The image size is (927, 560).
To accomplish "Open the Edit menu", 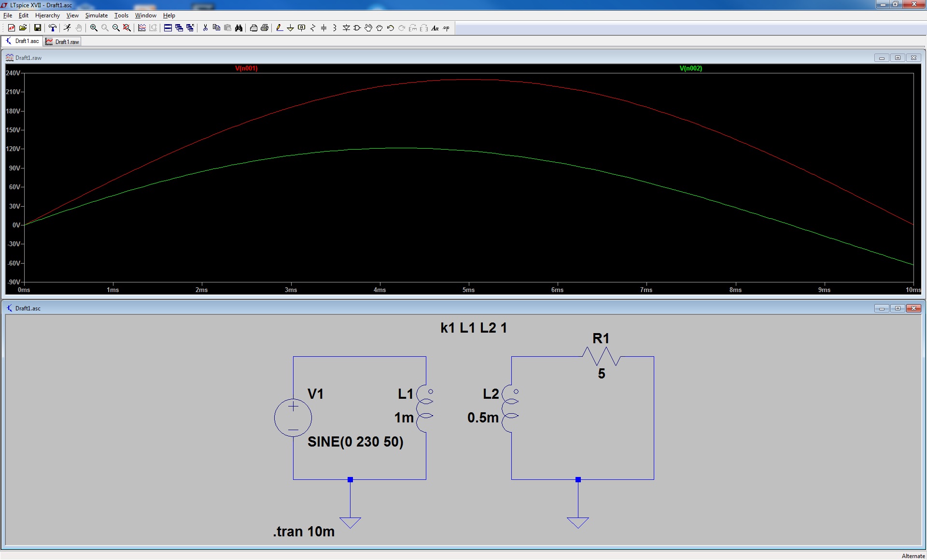I will point(23,15).
